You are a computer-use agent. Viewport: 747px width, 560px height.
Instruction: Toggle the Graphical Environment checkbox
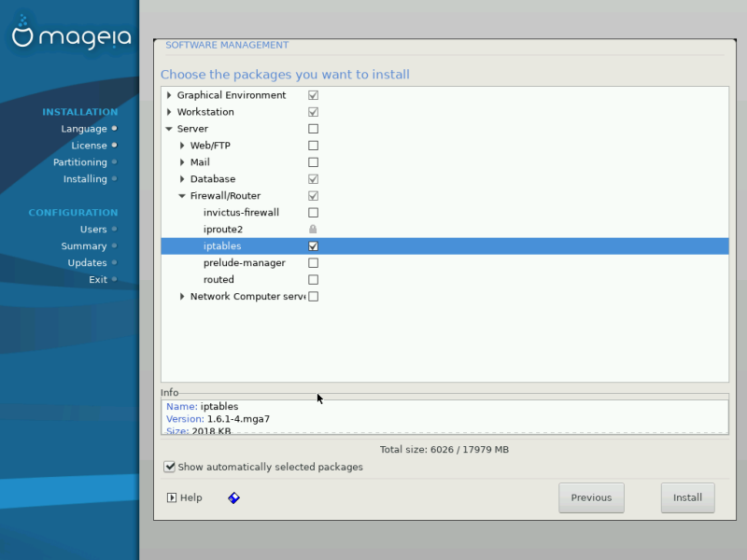(x=313, y=95)
